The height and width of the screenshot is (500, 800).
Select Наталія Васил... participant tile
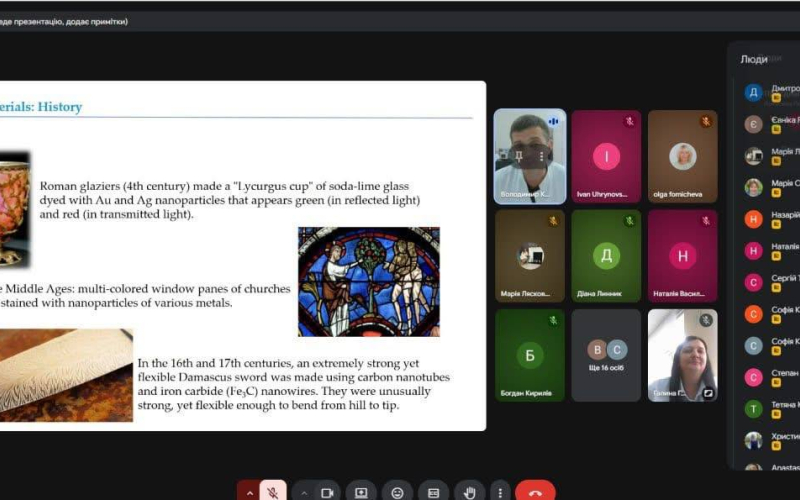point(683,256)
